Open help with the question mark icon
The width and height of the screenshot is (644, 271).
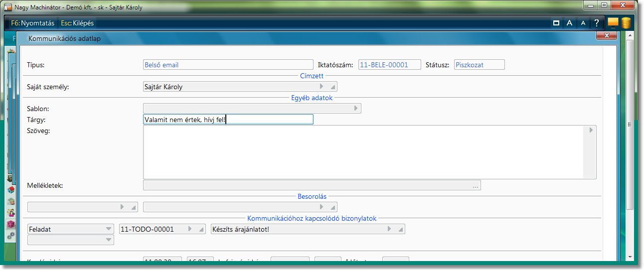pyautogui.click(x=596, y=23)
